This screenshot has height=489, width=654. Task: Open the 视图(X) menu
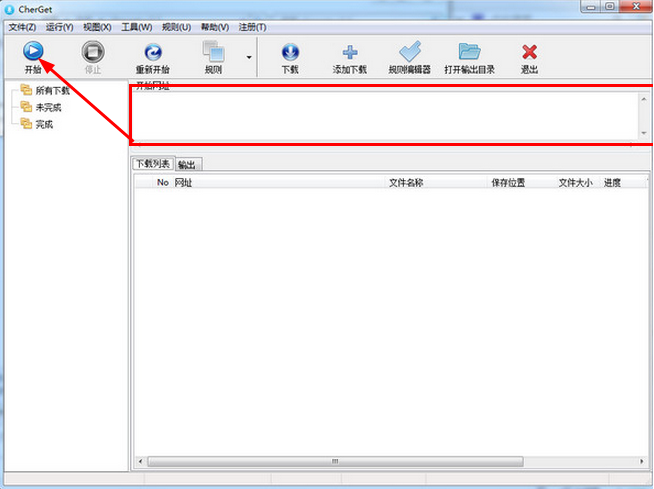point(97,27)
